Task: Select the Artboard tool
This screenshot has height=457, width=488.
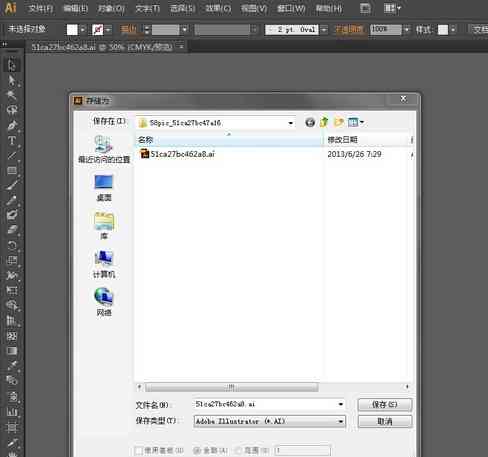Action: pyautogui.click(x=12, y=427)
